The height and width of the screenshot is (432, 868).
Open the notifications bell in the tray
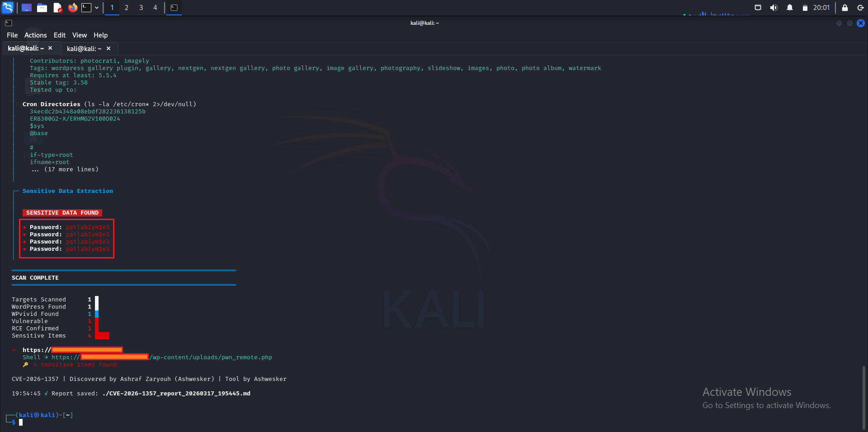tap(790, 7)
